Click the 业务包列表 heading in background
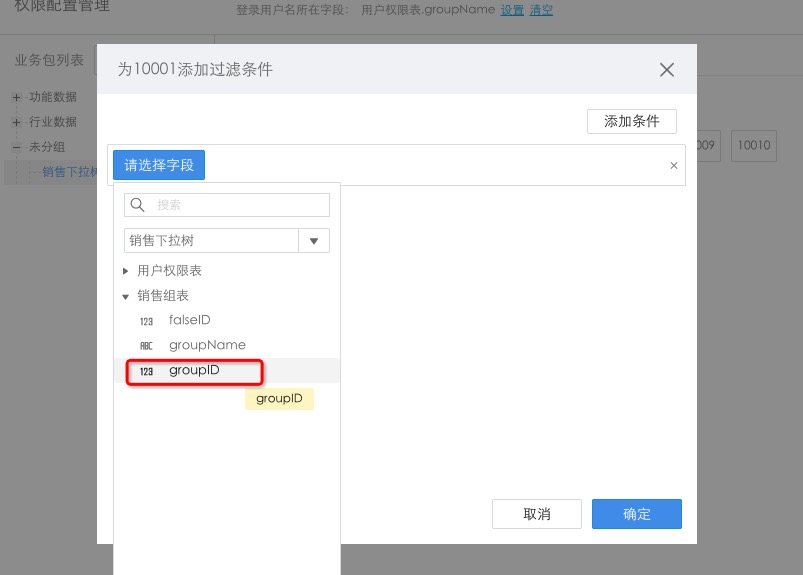This screenshot has height=575, width=803. pyautogui.click(x=49, y=60)
